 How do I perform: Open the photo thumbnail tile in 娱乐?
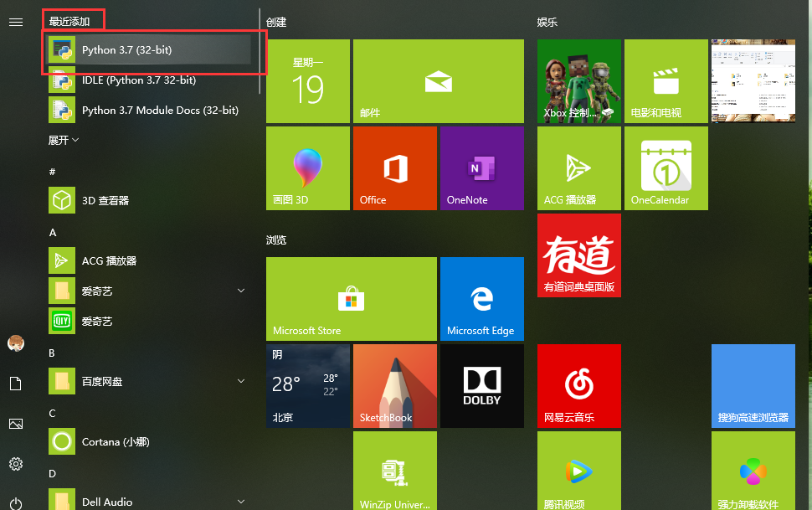[753, 81]
